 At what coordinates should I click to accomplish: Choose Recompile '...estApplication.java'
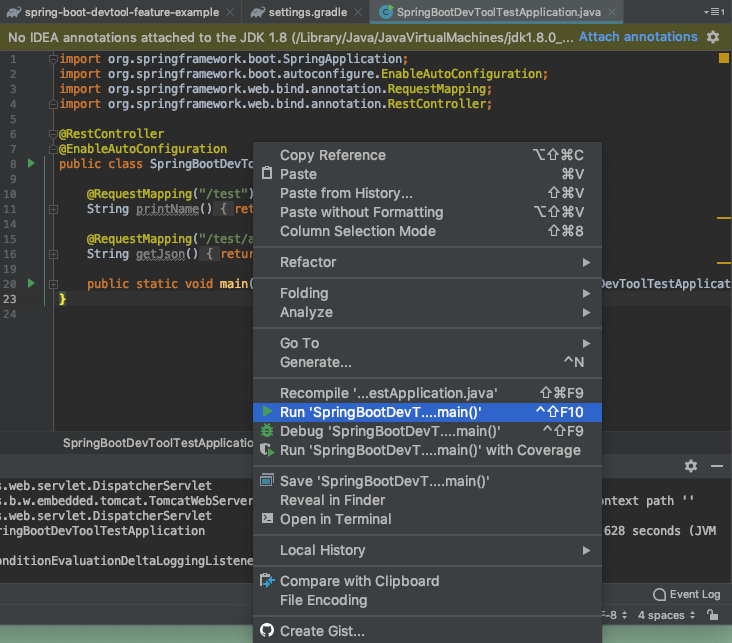click(x=427, y=393)
